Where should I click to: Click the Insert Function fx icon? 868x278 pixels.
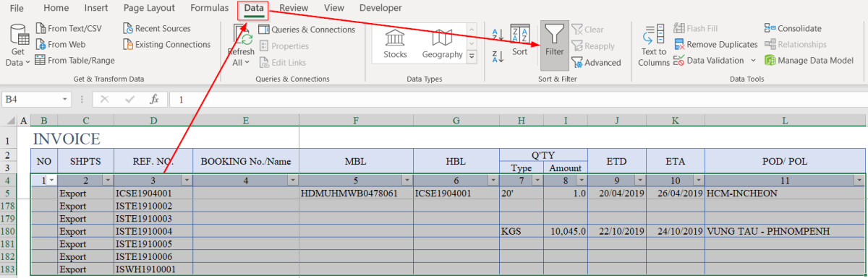click(154, 99)
